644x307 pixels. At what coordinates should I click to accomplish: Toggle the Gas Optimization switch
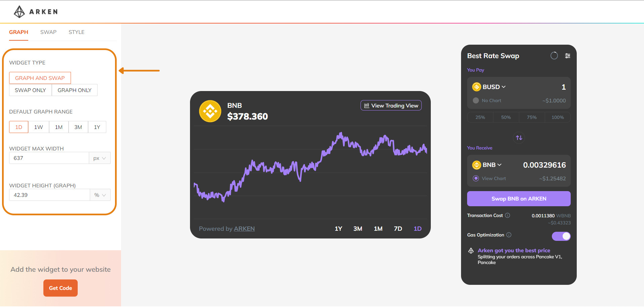tap(561, 236)
